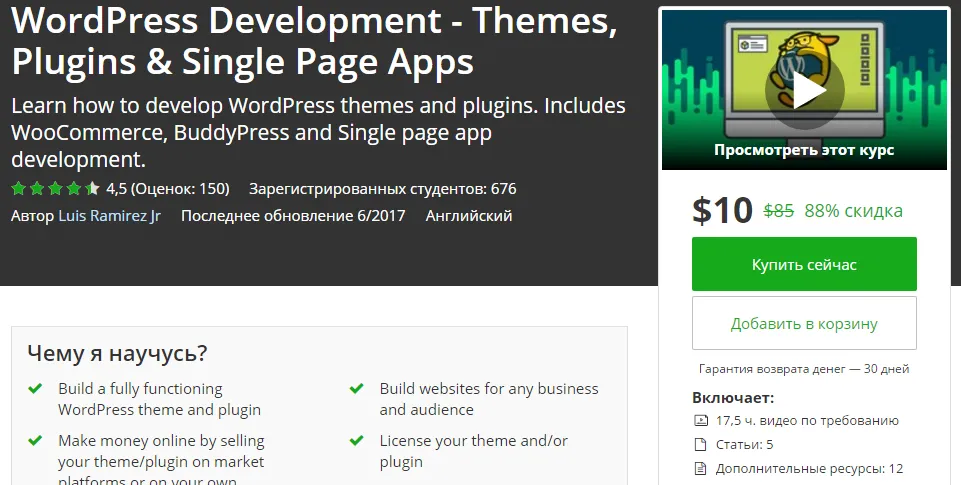
Task: Click the star rating icons
Action: (55, 188)
